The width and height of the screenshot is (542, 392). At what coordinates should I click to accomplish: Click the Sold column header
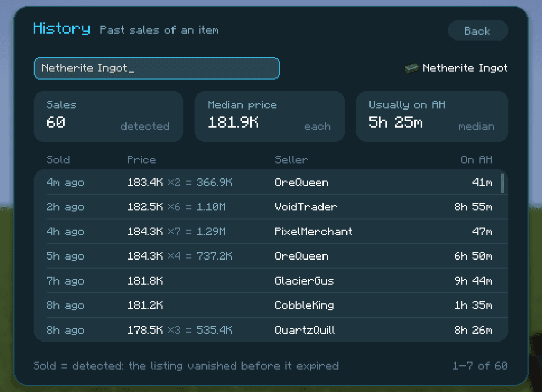(x=58, y=160)
